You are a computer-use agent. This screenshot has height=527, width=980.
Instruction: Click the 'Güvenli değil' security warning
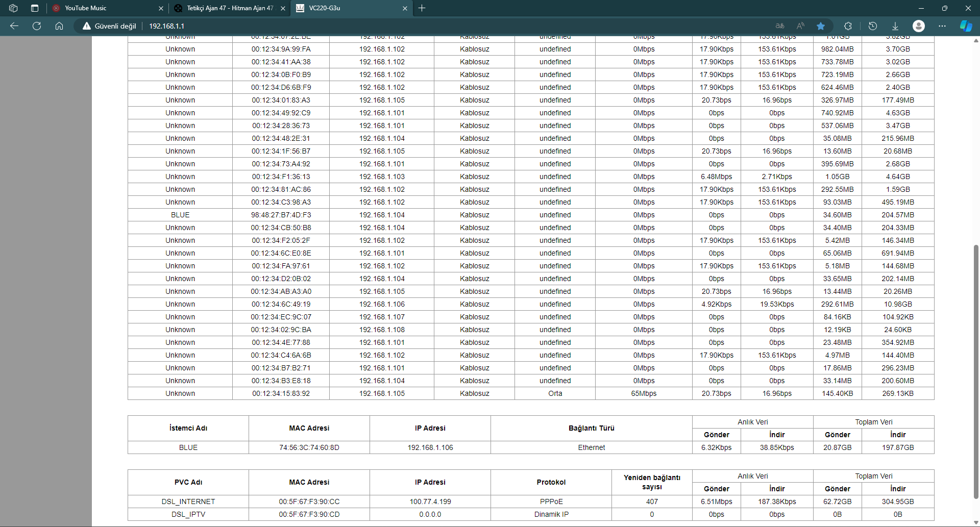[x=110, y=26]
